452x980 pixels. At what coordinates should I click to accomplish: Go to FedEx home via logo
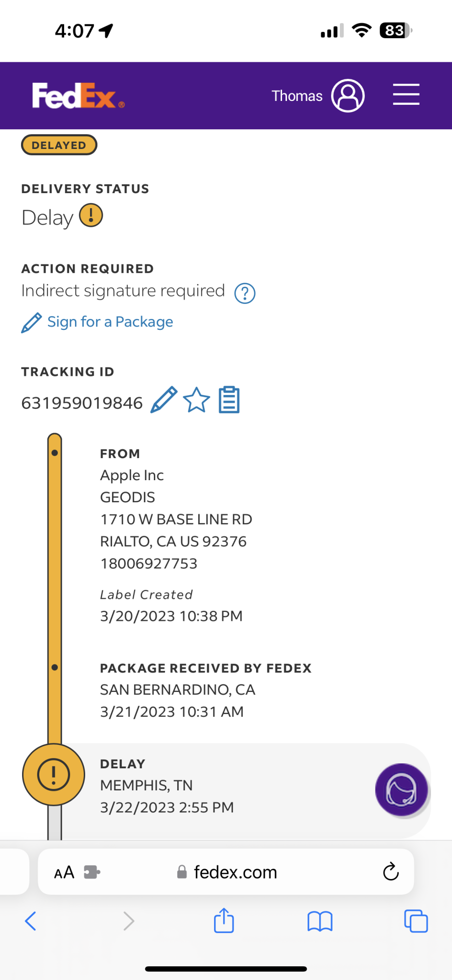pos(78,96)
